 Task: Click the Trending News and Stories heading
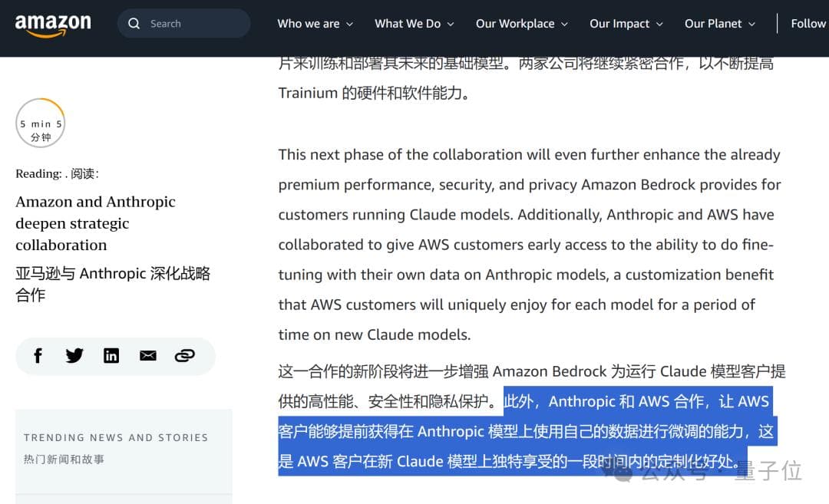pos(115,437)
